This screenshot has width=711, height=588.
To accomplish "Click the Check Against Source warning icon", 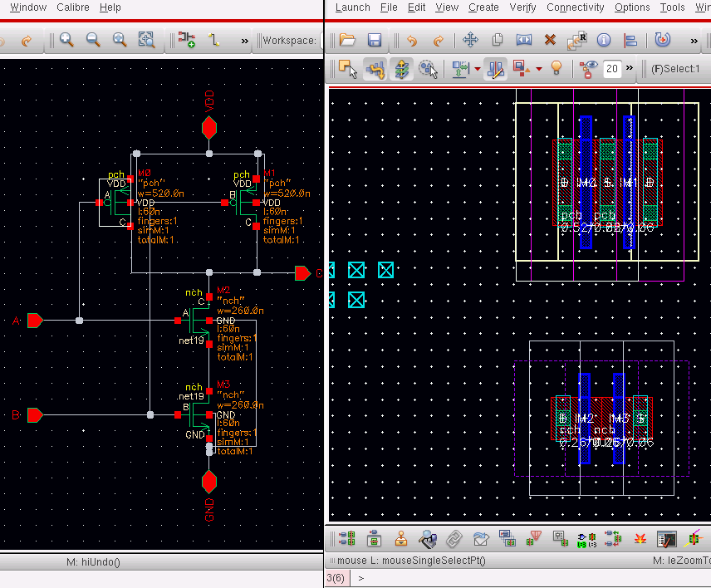I will click(534, 538).
